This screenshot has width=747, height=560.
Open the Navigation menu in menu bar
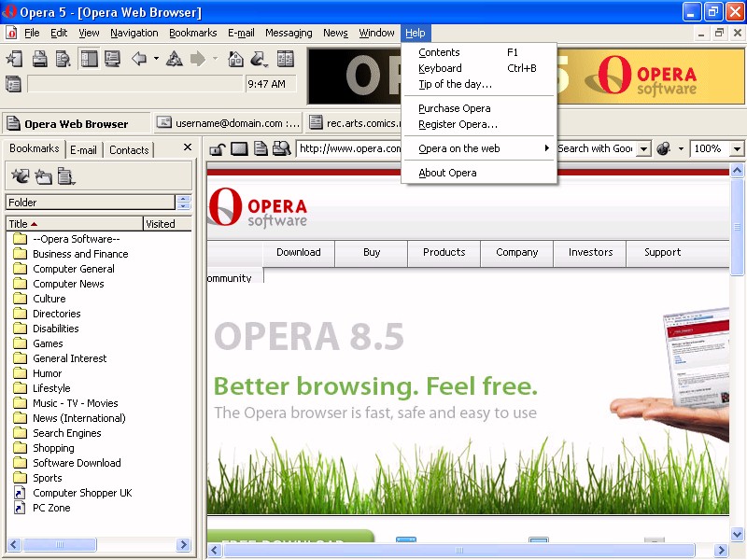[134, 33]
